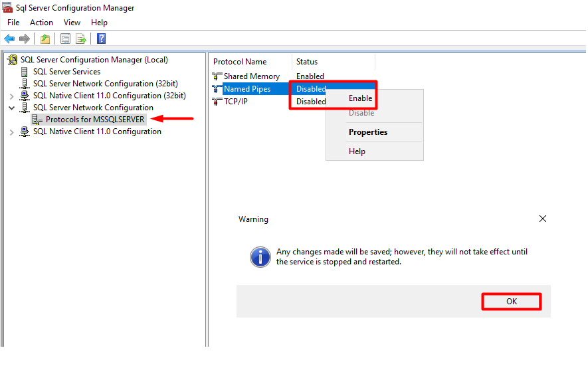Open the Help menu in the menu bar

[x=99, y=23]
